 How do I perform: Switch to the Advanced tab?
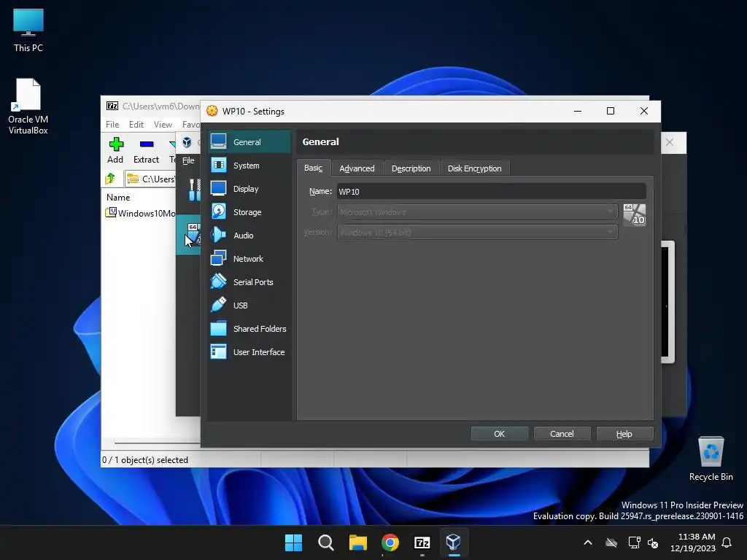[357, 168]
